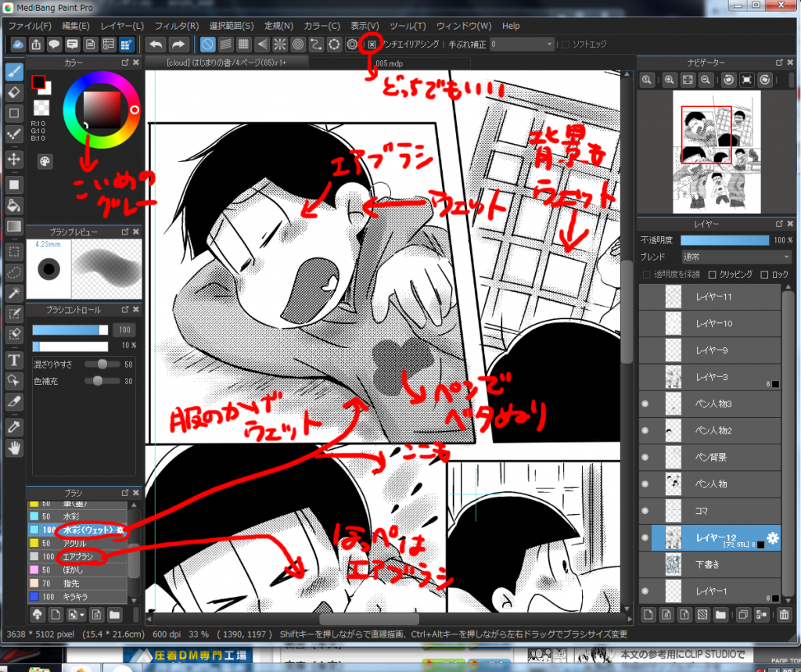Open the ブレンド mode dropdown
801x672 pixels.
point(736,257)
